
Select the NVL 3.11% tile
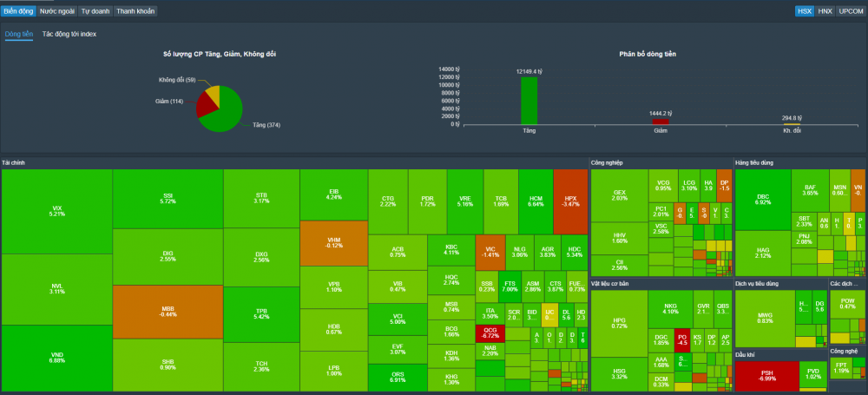(x=57, y=289)
